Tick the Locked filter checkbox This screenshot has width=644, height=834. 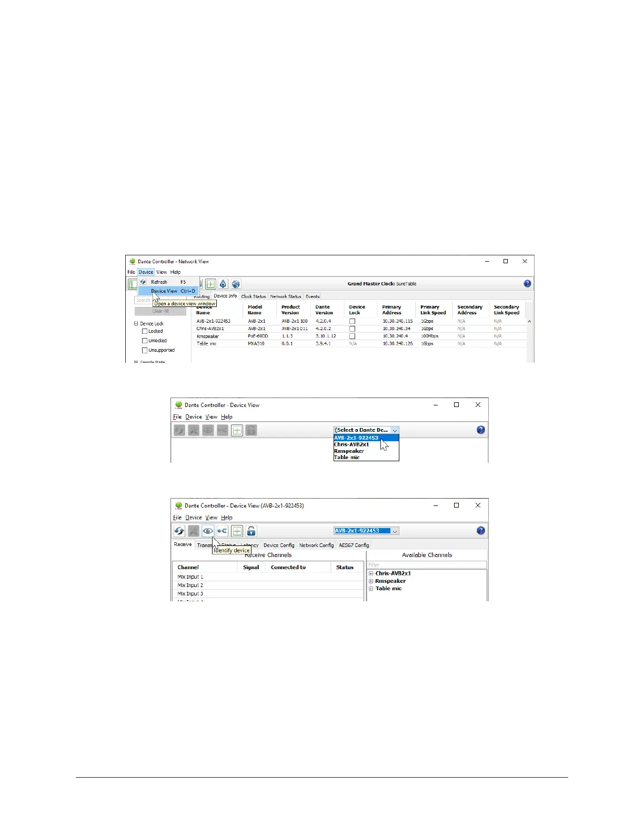point(145,331)
